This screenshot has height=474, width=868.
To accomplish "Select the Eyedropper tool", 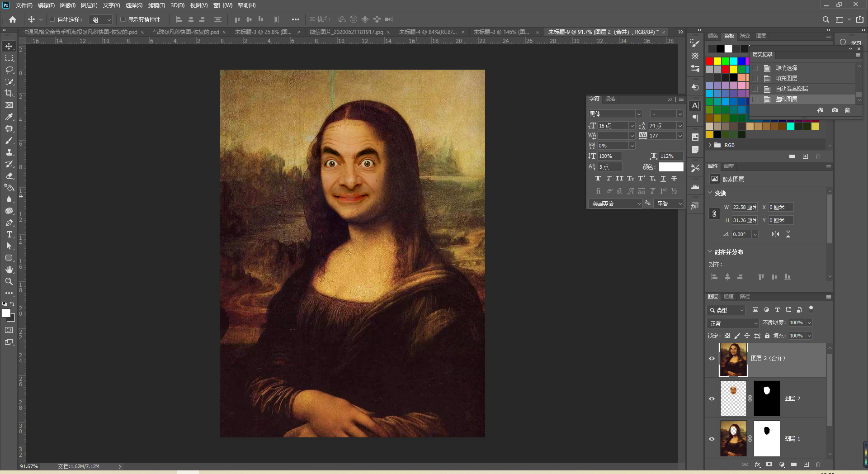I will pos(9,117).
